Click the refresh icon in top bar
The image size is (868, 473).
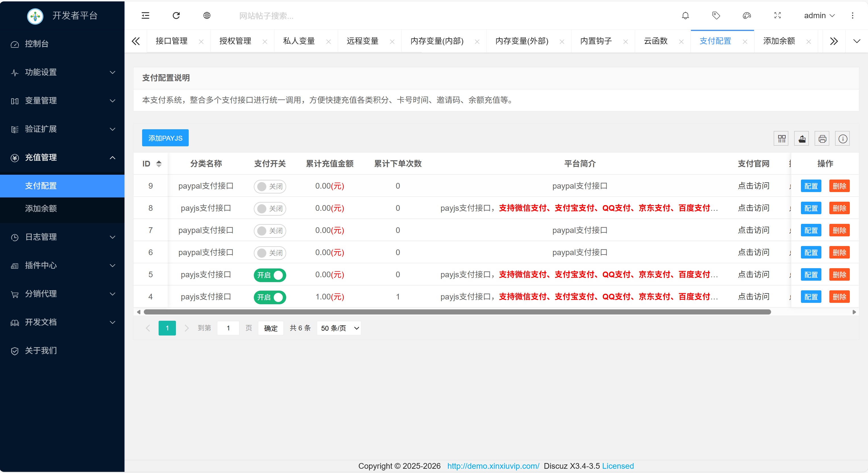(x=176, y=16)
